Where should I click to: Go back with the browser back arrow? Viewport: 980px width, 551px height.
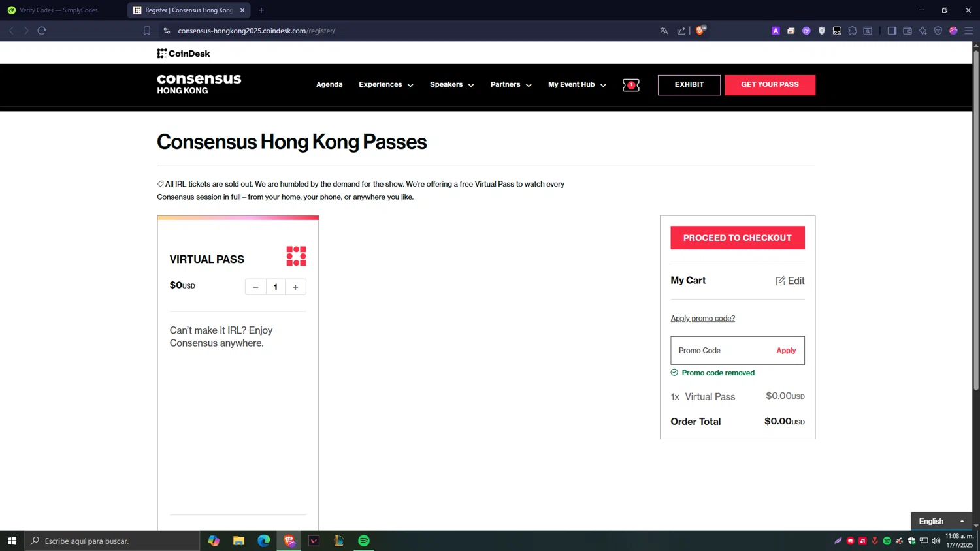pos(11,31)
